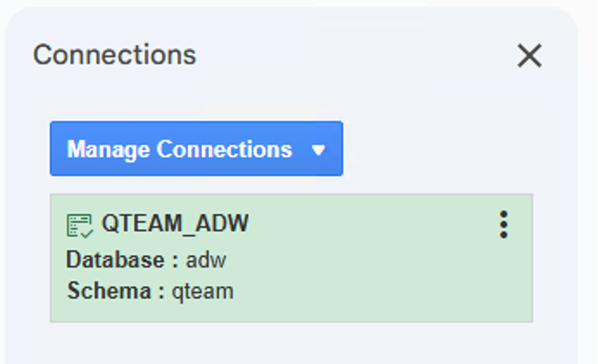Click the Connections panel title
Viewport: 598px width, 364px height.
coord(115,54)
